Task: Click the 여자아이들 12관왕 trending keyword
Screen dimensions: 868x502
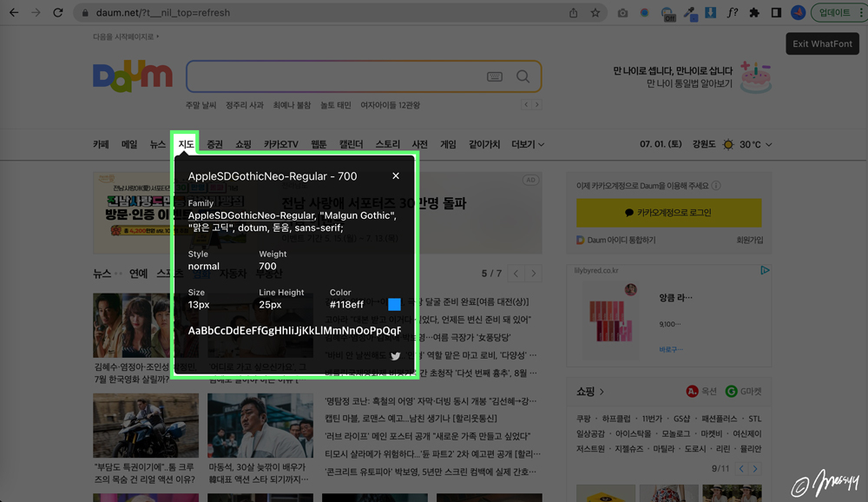Action: 390,105
